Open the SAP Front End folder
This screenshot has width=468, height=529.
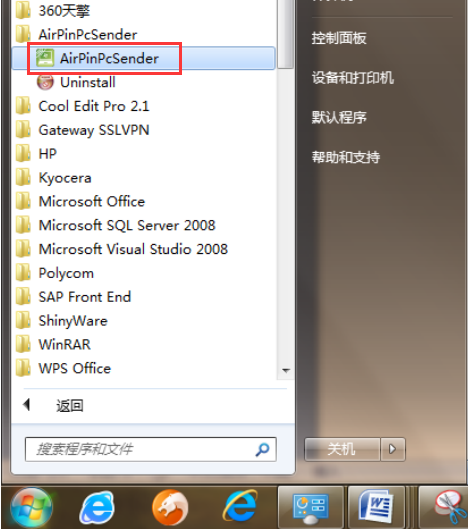(73, 297)
